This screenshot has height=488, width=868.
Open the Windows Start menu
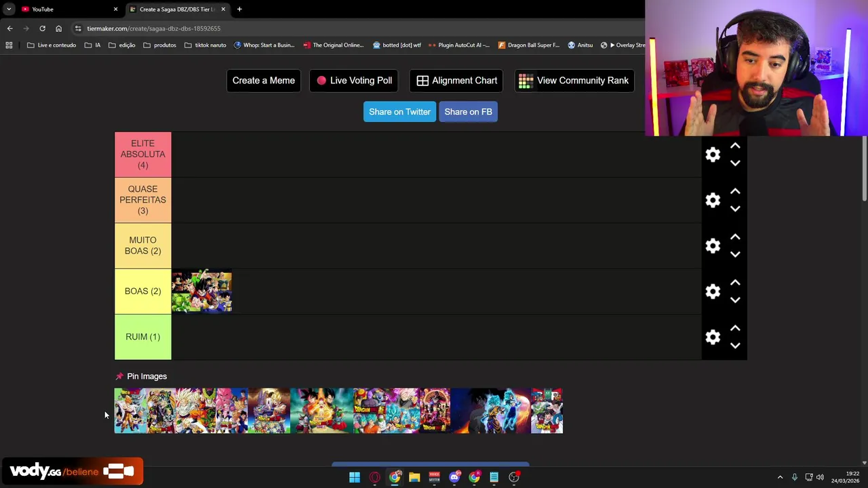tap(355, 477)
